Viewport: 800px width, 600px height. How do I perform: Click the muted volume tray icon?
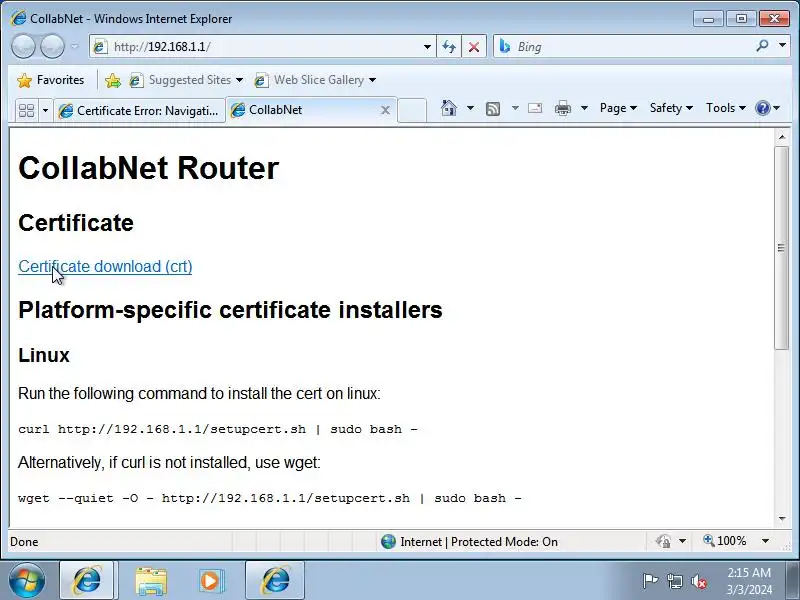[699, 581]
